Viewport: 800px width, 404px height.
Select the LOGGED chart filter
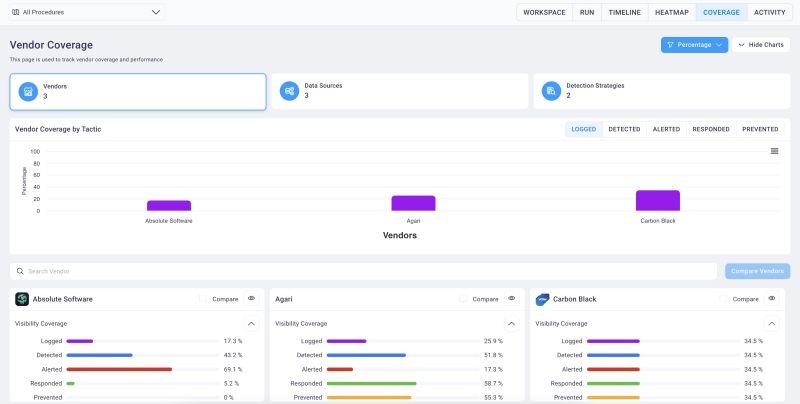[x=584, y=129]
